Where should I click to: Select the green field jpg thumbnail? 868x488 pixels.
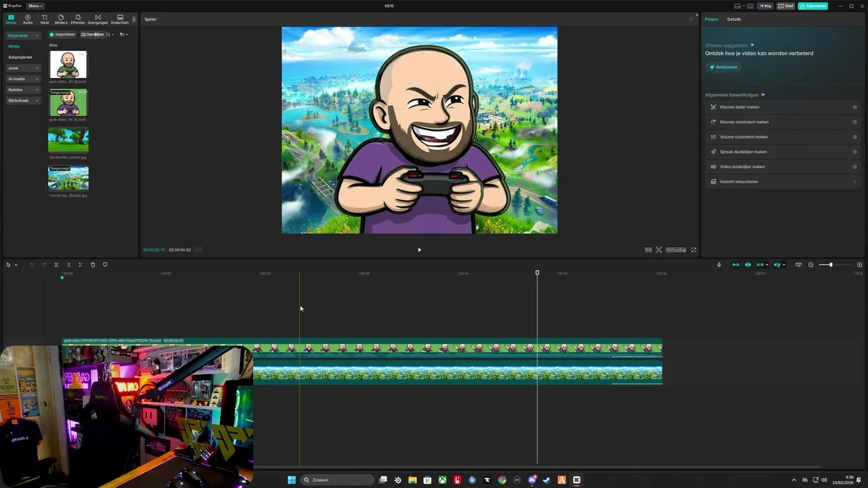click(68, 140)
